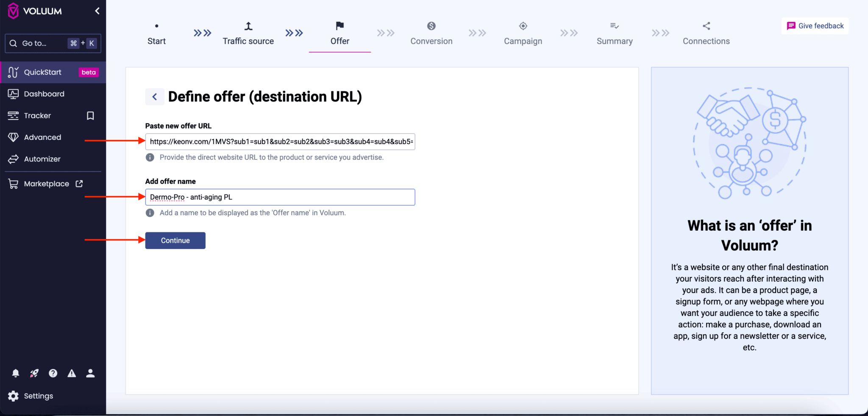Open the user profile icon
Screen dimensions: 868x416
point(90,373)
